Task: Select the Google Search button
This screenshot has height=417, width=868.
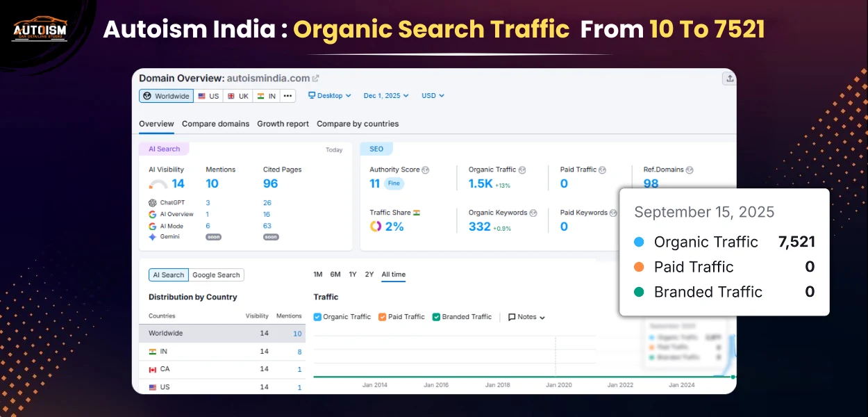Action: pos(216,275)
